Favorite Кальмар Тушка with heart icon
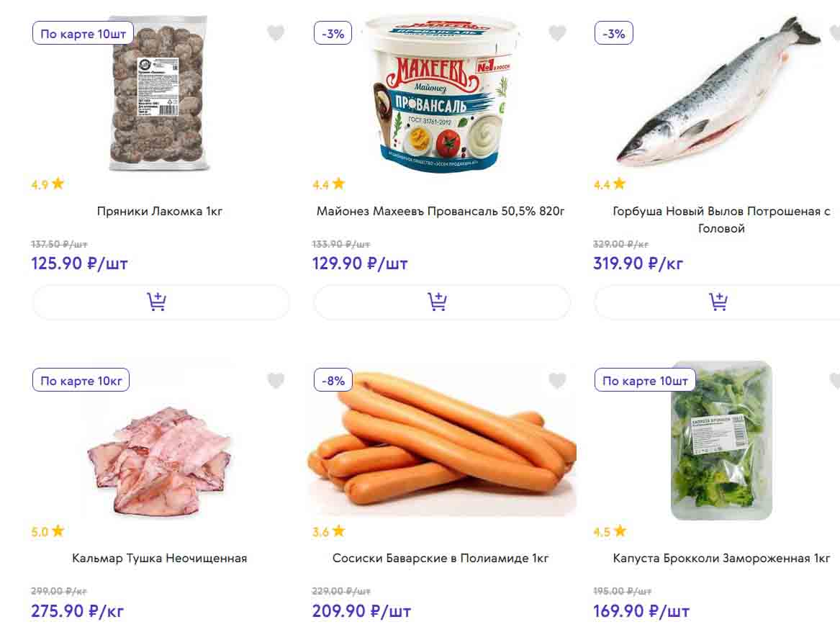The image size is (840, 627). click(x=276, y=381)
